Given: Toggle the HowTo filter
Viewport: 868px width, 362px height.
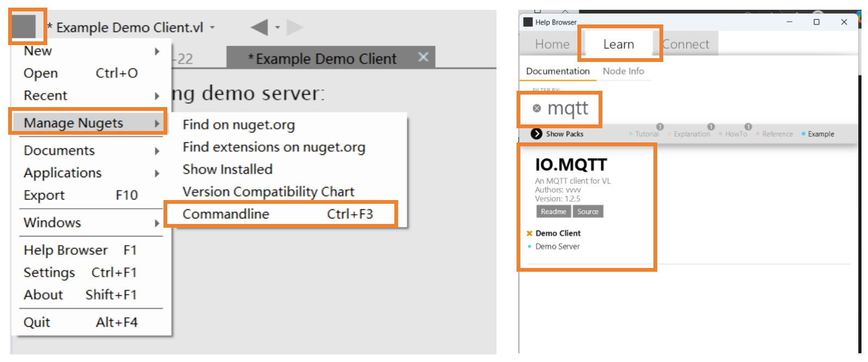Looking at the screenshot, I should click(735, 134).
